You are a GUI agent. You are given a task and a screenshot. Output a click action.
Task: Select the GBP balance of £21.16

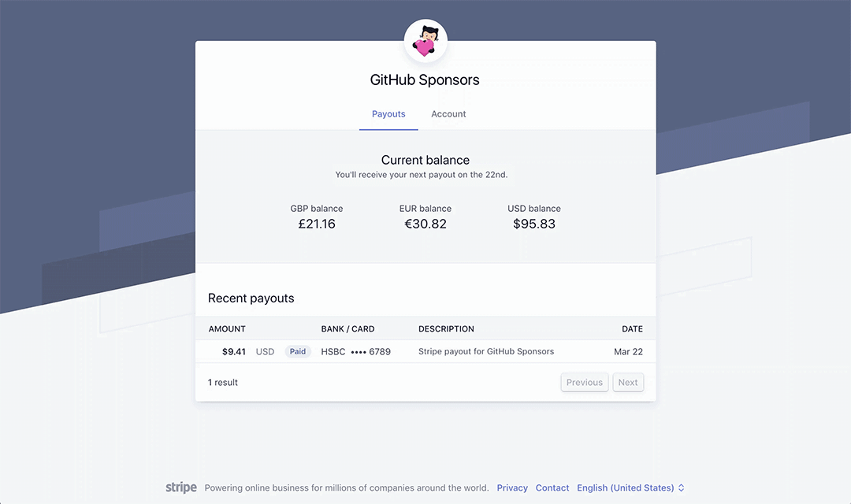(317, 224)
